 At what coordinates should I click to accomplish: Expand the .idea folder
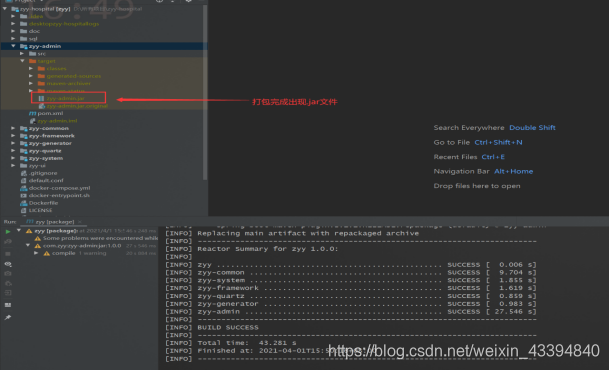13,16
